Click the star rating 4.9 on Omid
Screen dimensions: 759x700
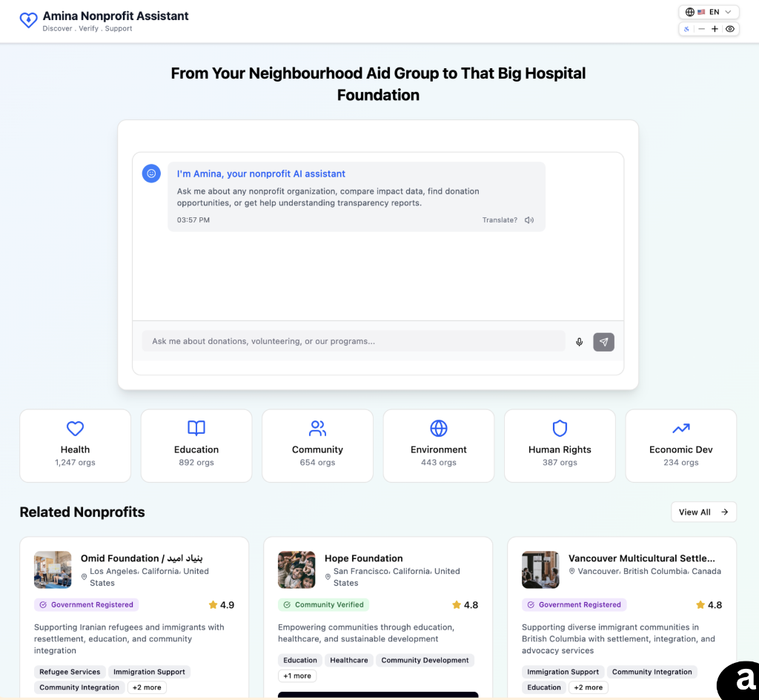point(221,604)
